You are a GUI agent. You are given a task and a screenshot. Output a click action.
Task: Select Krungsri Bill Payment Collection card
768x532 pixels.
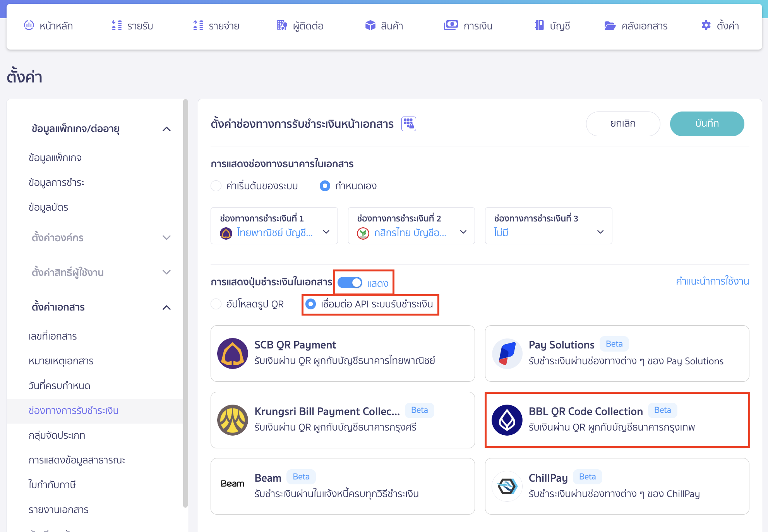342,420
